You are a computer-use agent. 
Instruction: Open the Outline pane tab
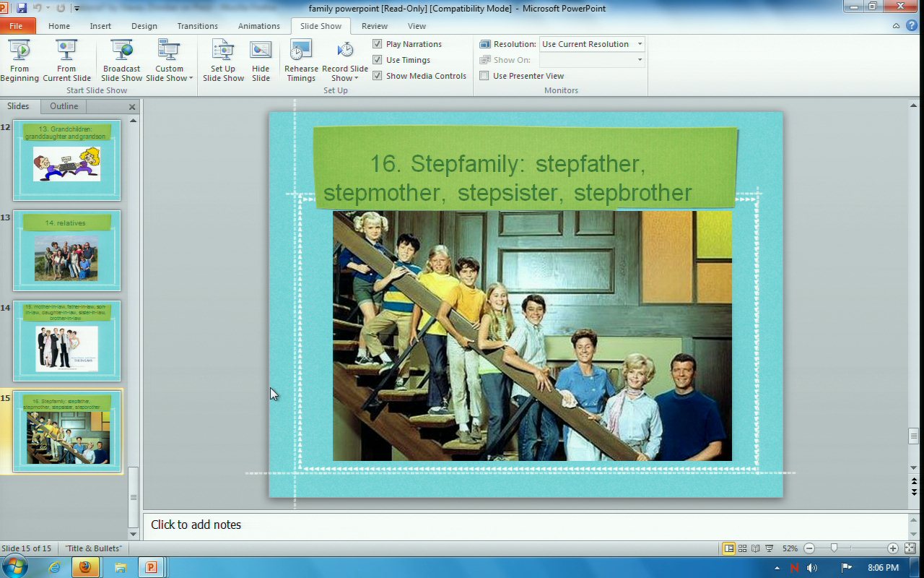pos(64,106)
